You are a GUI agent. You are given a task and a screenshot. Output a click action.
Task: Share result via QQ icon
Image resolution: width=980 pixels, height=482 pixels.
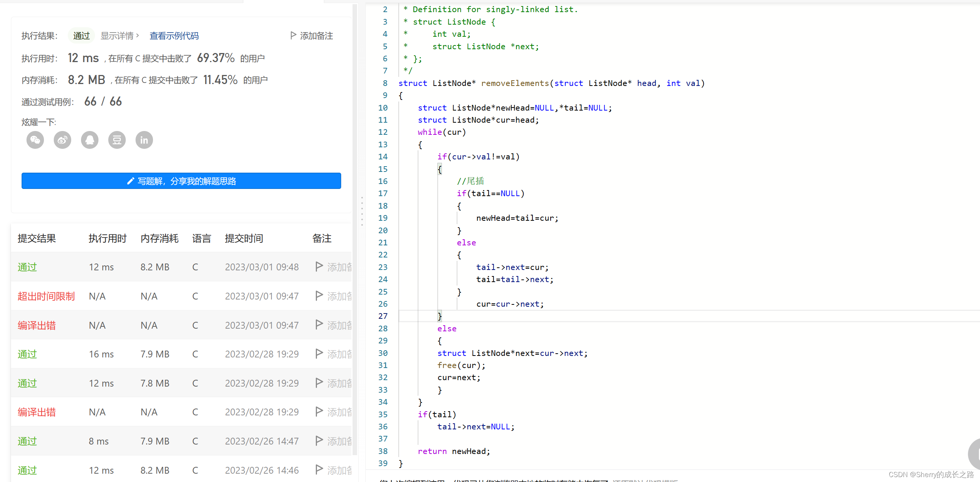tap(90, 140)
